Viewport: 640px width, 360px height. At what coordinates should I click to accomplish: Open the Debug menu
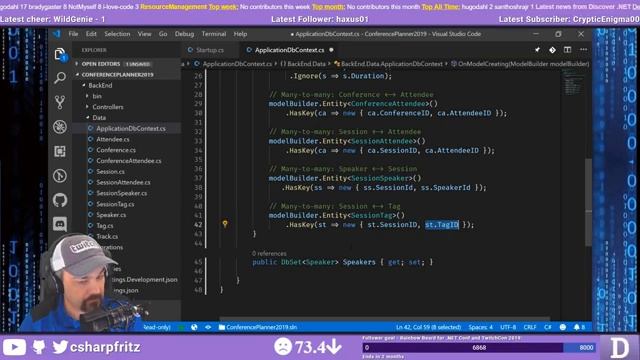pyautogui.click(x=184, y=34)
